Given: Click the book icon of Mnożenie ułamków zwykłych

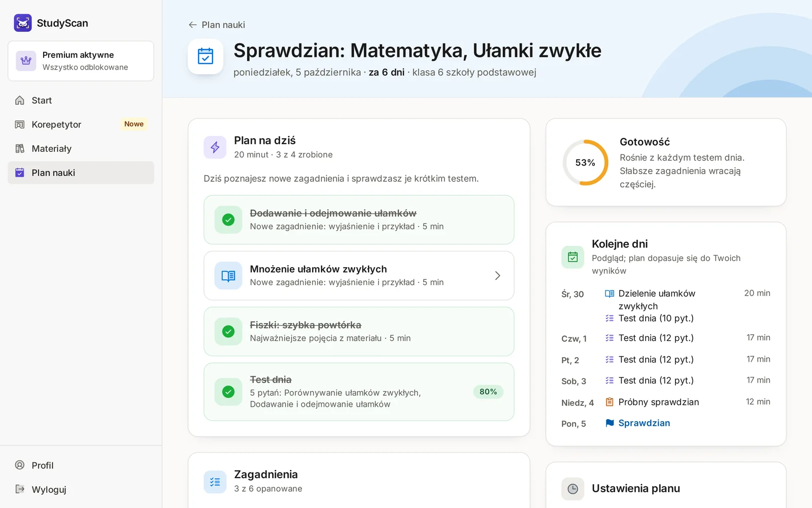Looking at the screenshot, I should (x=228, y=276).
